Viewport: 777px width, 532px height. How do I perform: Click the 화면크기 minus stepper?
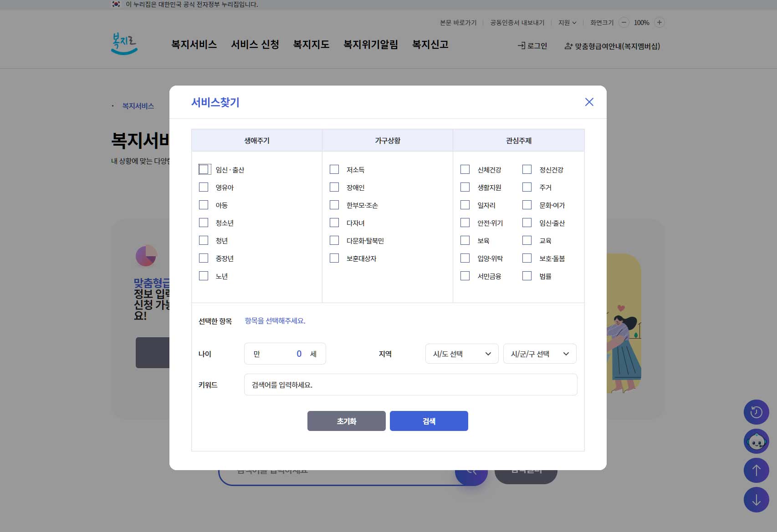[x=624, y=22]
